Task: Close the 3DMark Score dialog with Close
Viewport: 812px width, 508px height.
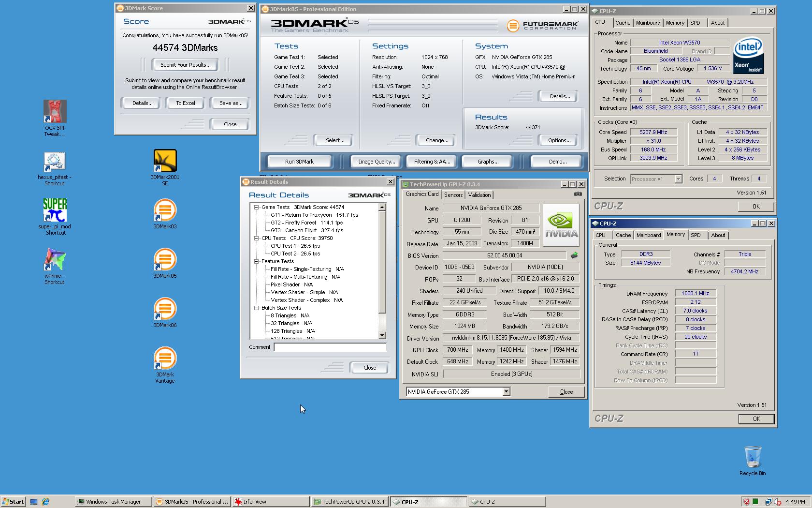Action: [x=230, y=124]
